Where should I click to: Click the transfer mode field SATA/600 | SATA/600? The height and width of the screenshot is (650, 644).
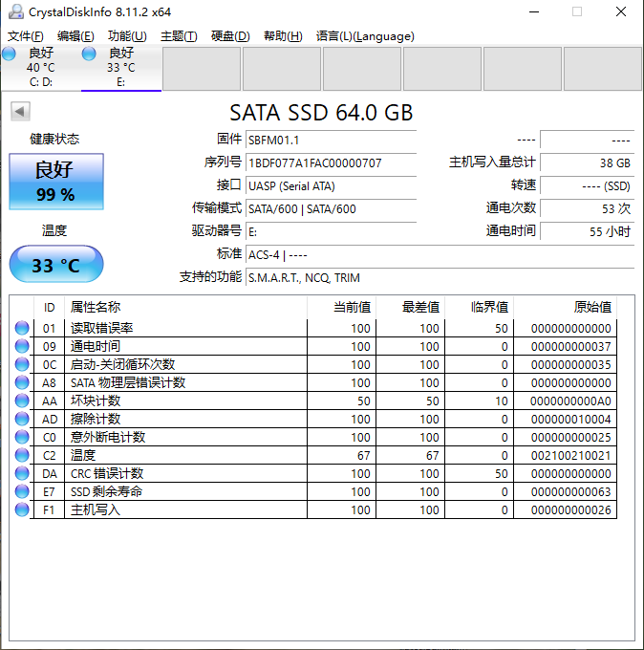click(332, 209)
